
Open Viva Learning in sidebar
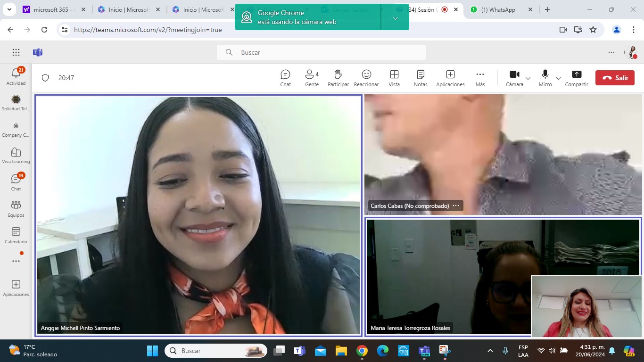pos(16,156)
